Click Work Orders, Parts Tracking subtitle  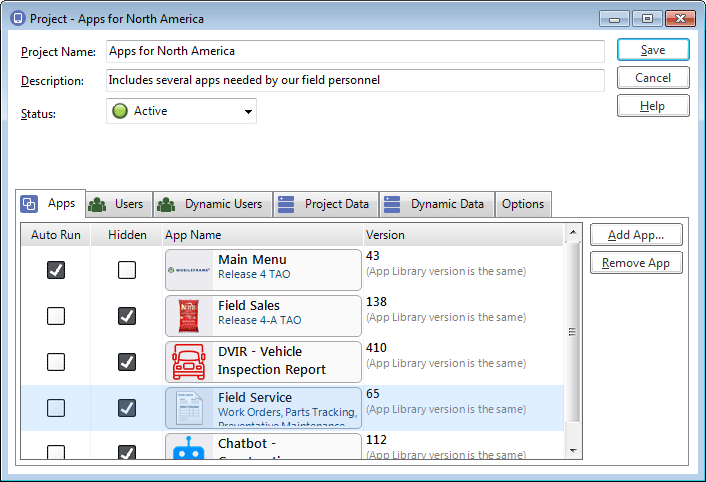coord(288,412)
